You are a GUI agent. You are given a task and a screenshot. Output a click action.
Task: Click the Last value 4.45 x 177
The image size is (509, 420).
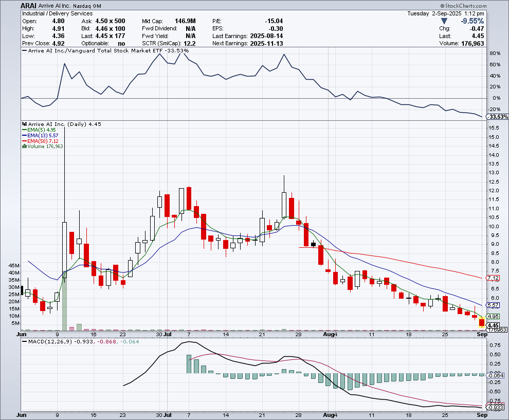pos(110,36)
